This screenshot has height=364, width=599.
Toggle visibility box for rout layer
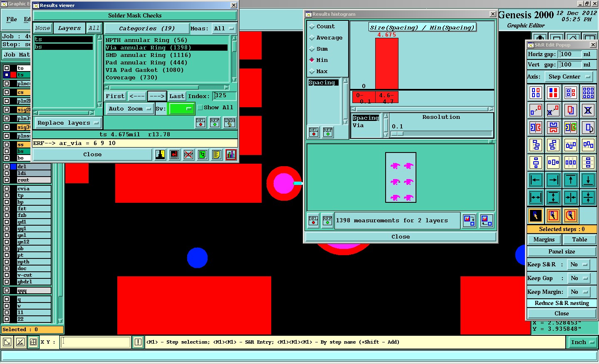pyautogui.click(x=7, y=180)
